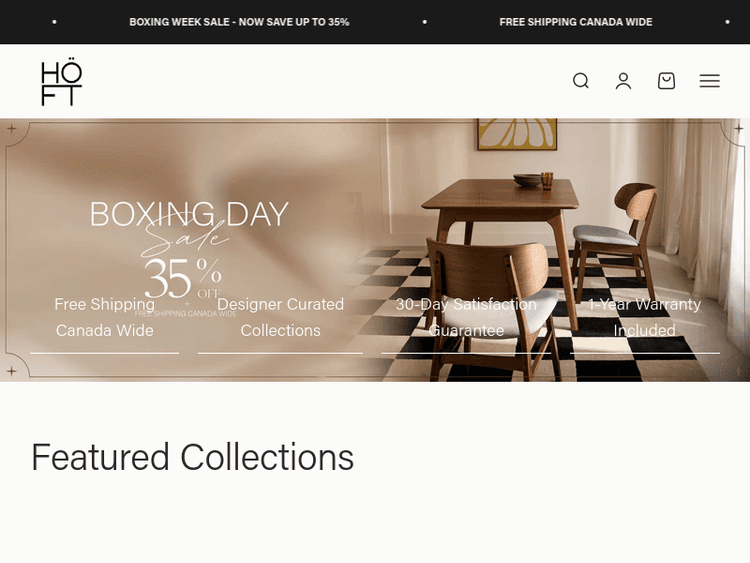Open the search magnifier icon
750x563 pixels.
(581, 81)
